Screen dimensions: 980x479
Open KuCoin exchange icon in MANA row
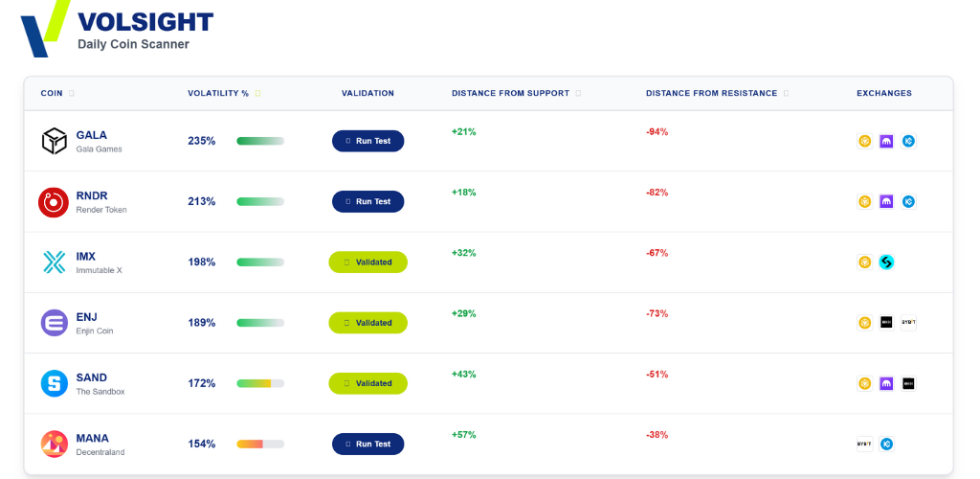point(886,444)
